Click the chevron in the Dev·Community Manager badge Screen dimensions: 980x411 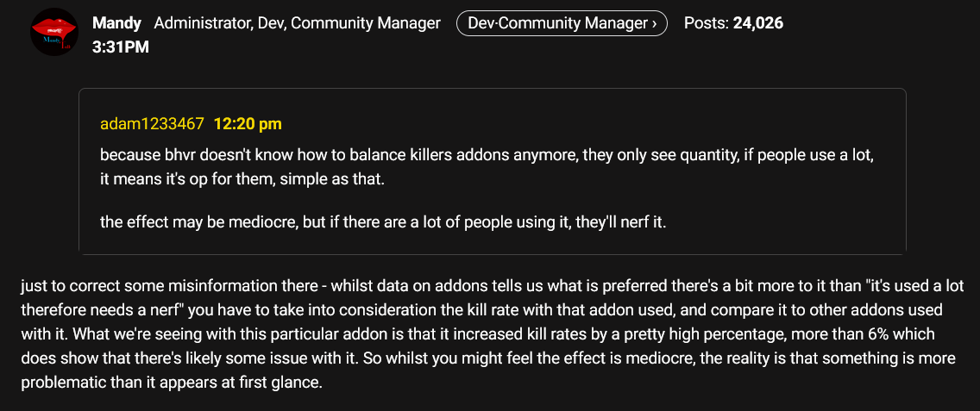(654, 24)
